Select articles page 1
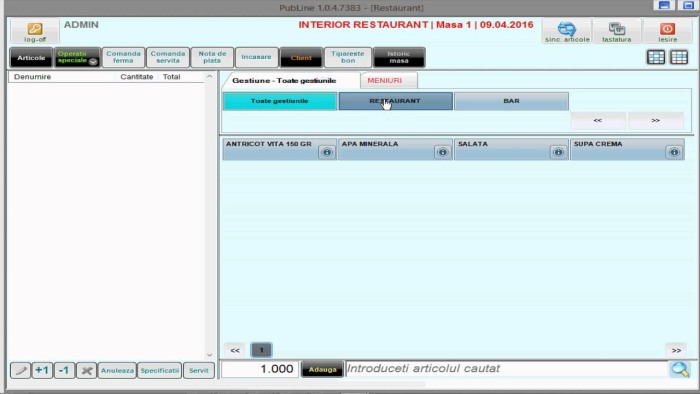Viewport: 700px width, 394px height. [x=261, y=350]
